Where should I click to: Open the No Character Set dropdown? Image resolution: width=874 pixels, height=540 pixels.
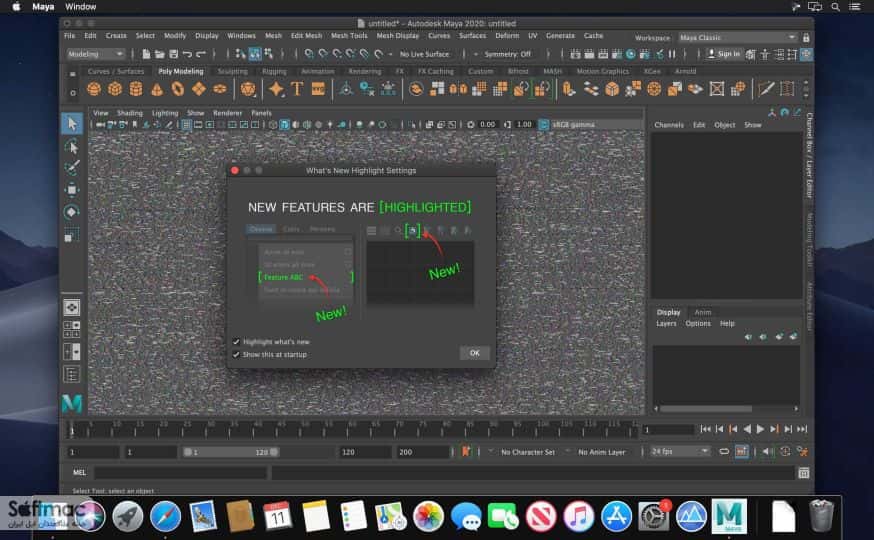pos(527,452)
